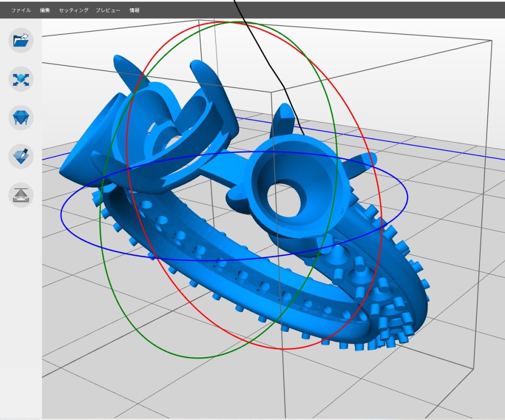The image size is (505, 420).
Task: Select the scale model arrows icon
Action: tap(21, 79)
